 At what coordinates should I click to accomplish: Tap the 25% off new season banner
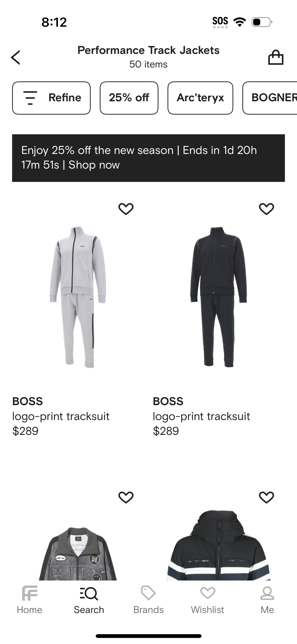(x=148, y=158)
